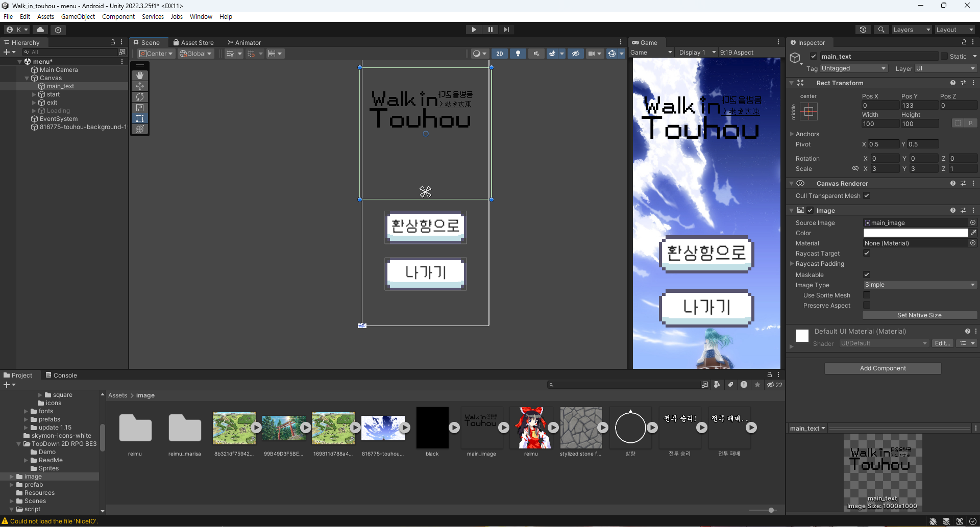Click the Set Native Size button

(920, 315)
